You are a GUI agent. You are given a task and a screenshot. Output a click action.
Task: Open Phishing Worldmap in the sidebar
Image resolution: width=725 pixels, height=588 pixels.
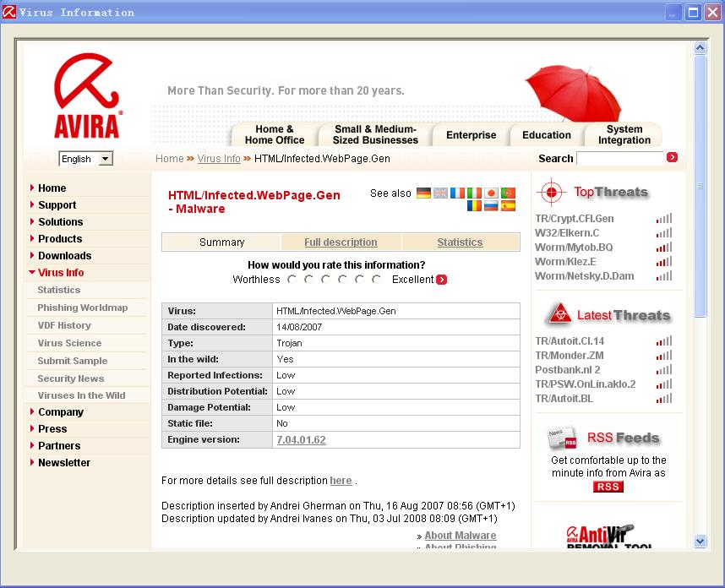pyautogui.click(x=82, y=308)
